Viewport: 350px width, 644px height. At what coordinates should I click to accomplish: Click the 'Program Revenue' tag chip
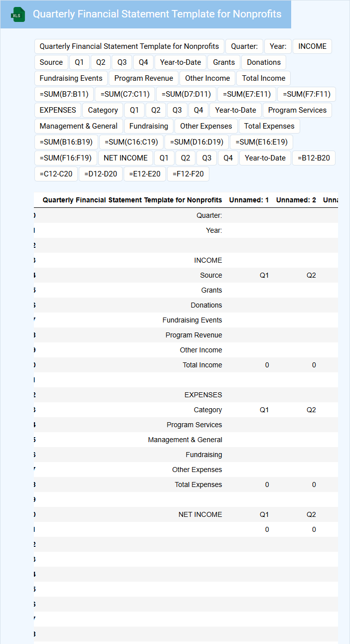(144, 78)
